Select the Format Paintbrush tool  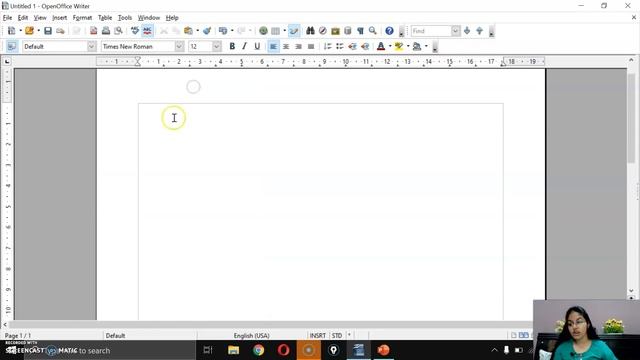(x=207, y=31)
